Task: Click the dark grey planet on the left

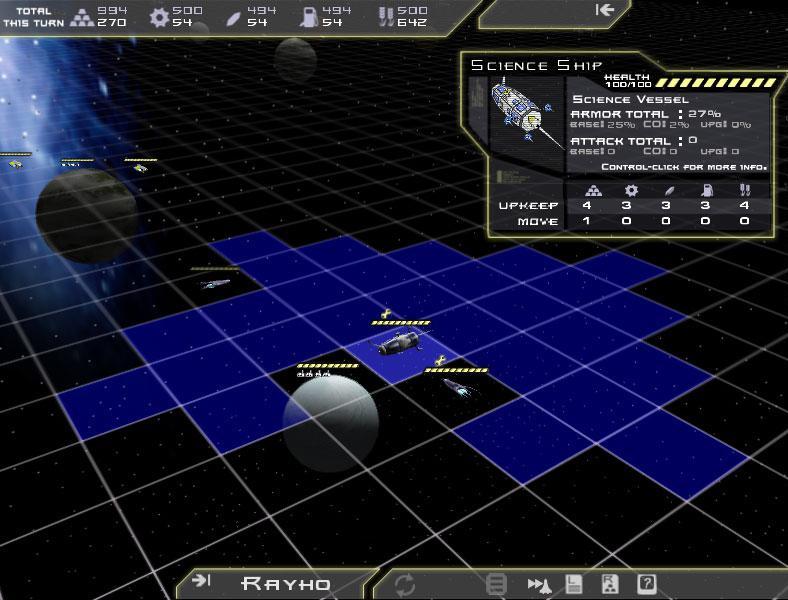Action: (86, 215)
